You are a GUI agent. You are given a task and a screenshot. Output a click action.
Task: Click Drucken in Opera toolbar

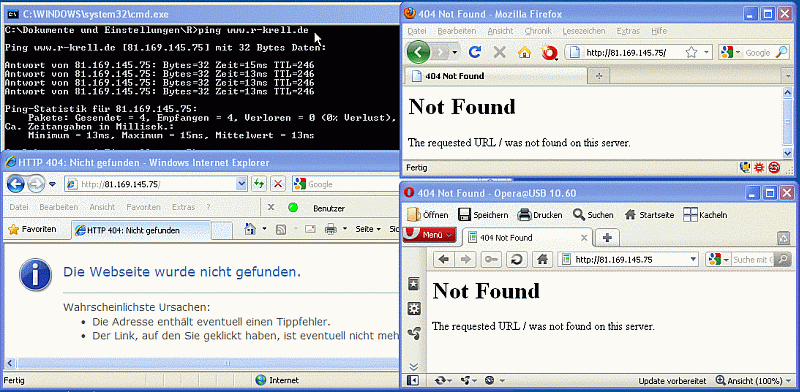click(540, 215)
